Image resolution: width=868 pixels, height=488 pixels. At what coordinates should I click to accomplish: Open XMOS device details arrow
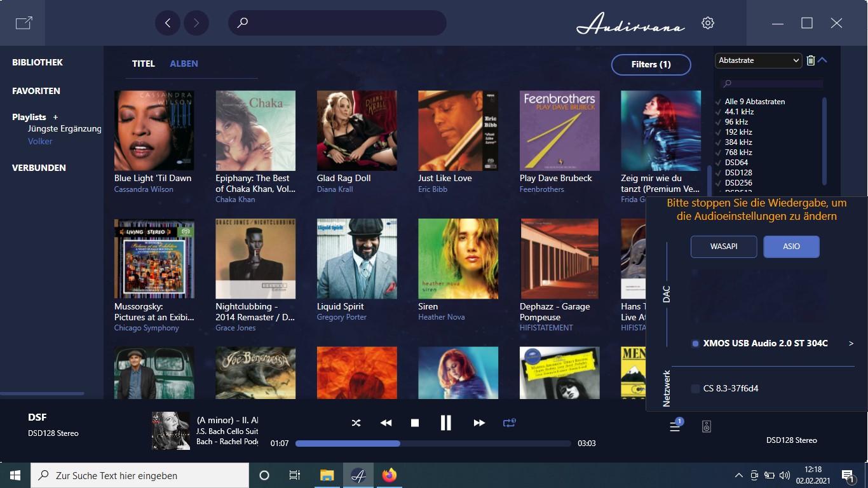pyautogui.click(x=851, y=344)
